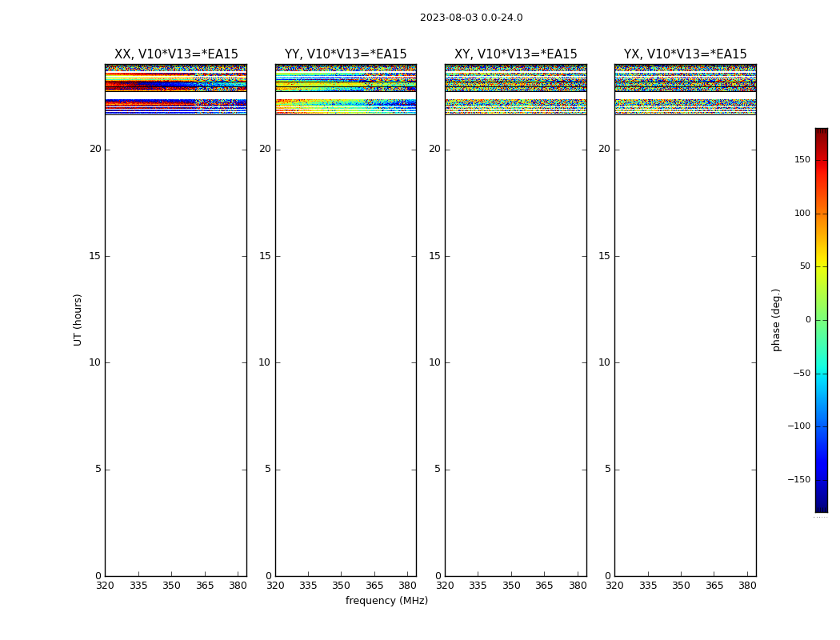Click the 20 hour tick label of the XX panel
Viewport: 840px width, 640px height.
coord(95,149)
